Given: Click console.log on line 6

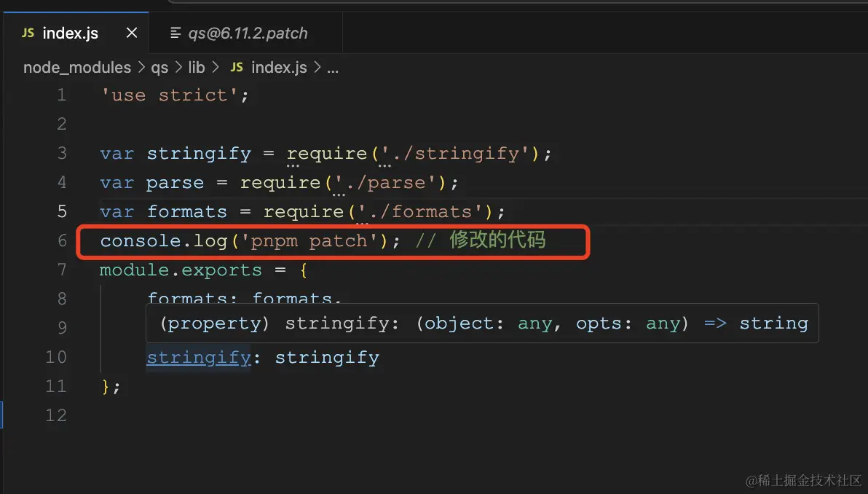Looking at the screenshot, I should (164, 241).
